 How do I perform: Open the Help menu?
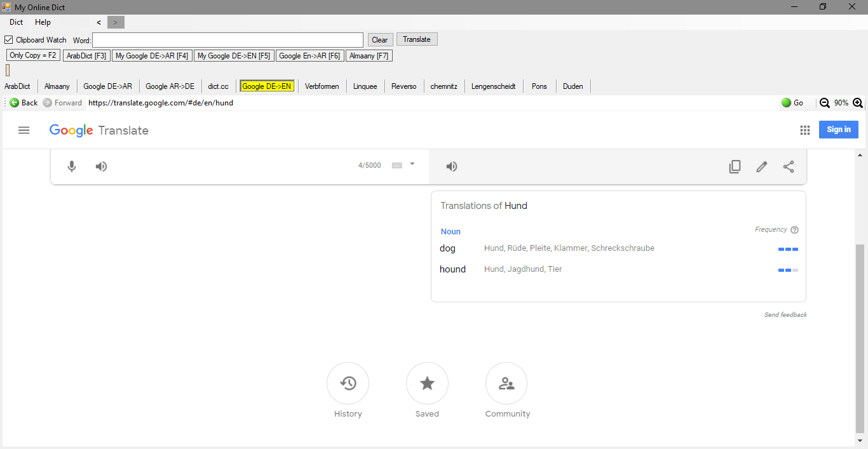tap(43, 22)
